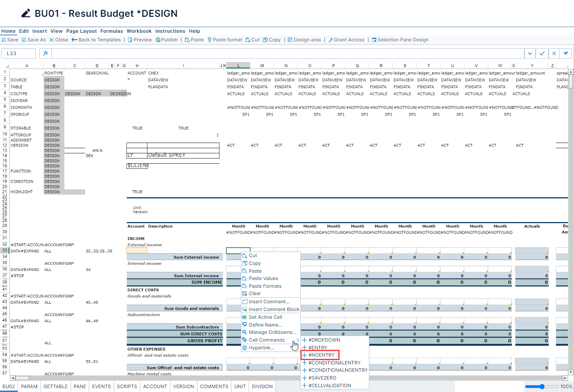The width and height of the screenshot is (574, 392).
Task: Click Back to Templates arrow
Action: click(x=75, y=40)
